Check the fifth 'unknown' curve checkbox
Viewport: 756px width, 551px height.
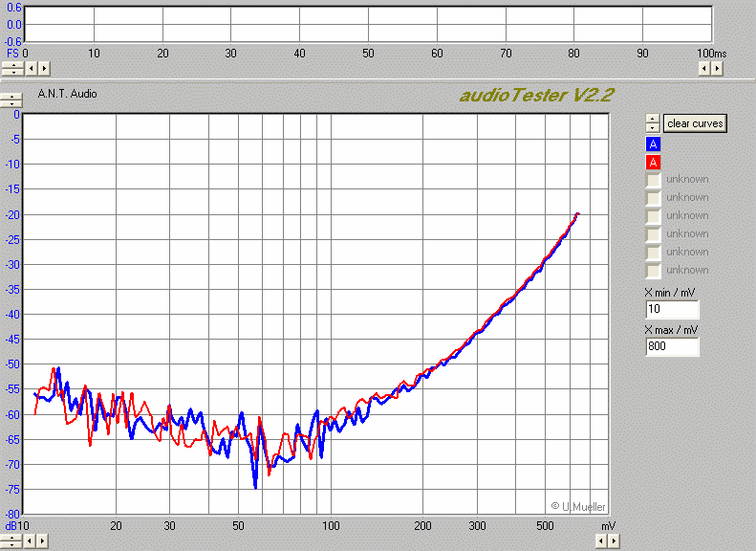tap(653, 253)
